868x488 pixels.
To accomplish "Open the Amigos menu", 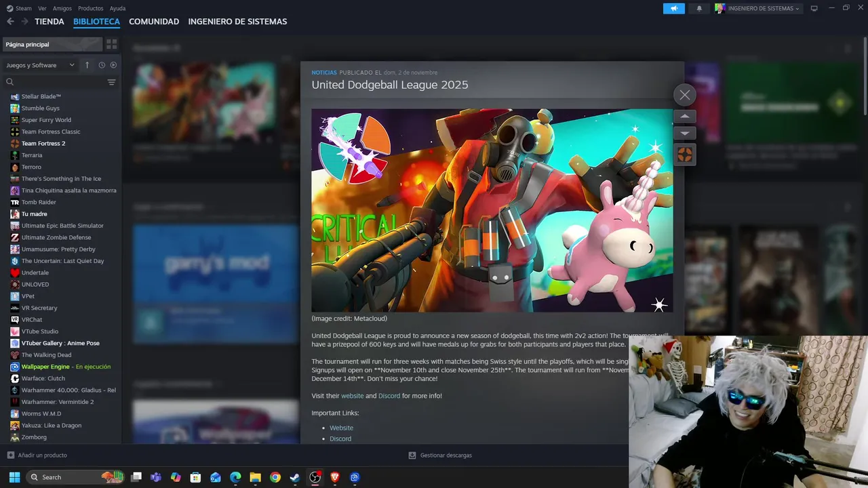I will 62,8.
